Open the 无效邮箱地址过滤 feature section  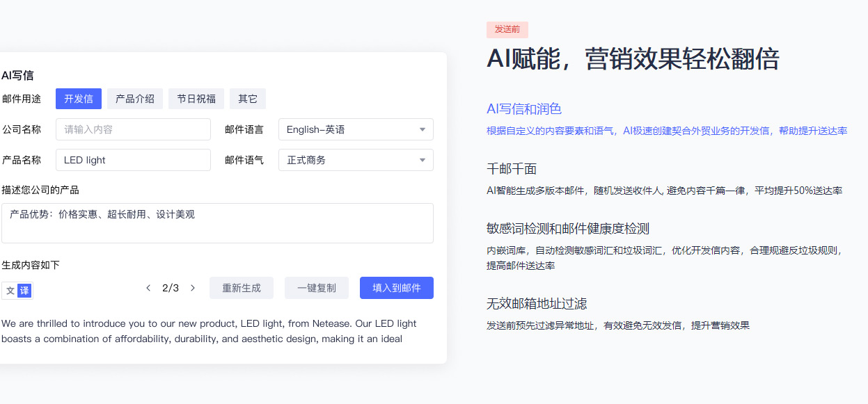[537, 304]
